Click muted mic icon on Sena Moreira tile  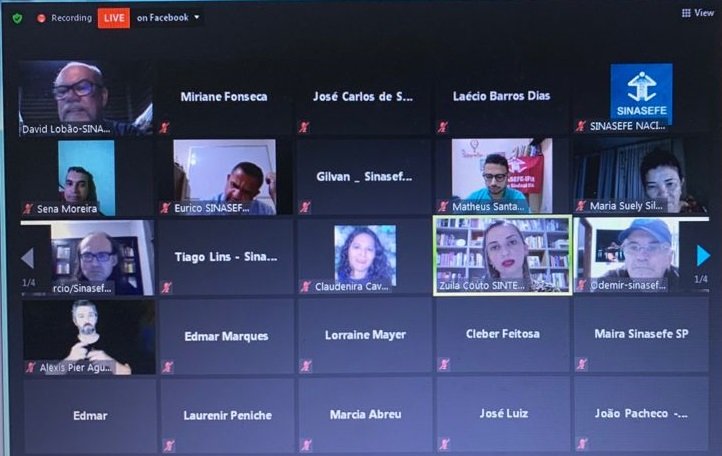click(x=28, y=209)
